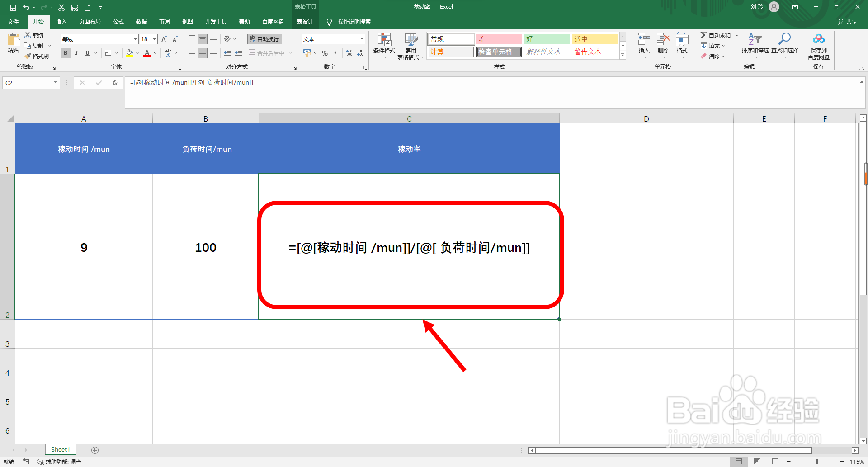Image resolution: width=868 pixels, height=467 pixels.
Task: Click the Paste clipboard icon
Action: pos(13,40)
